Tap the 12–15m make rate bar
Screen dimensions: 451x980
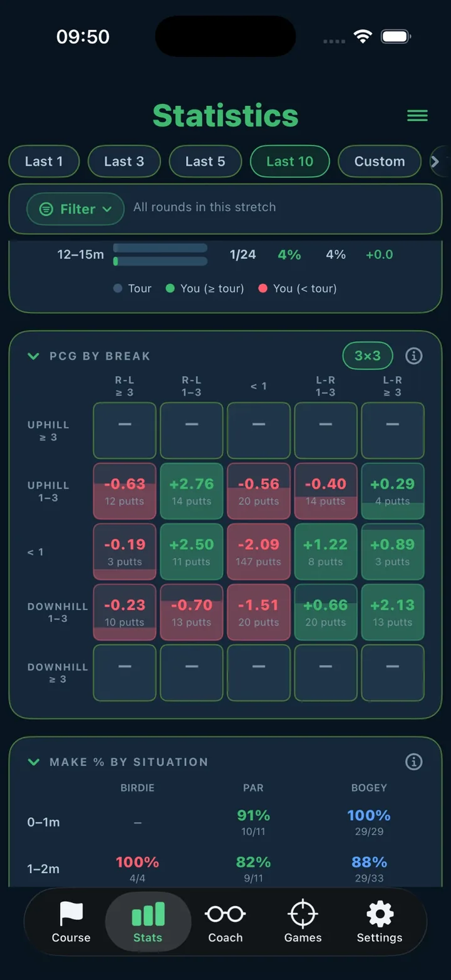(160, 255)
